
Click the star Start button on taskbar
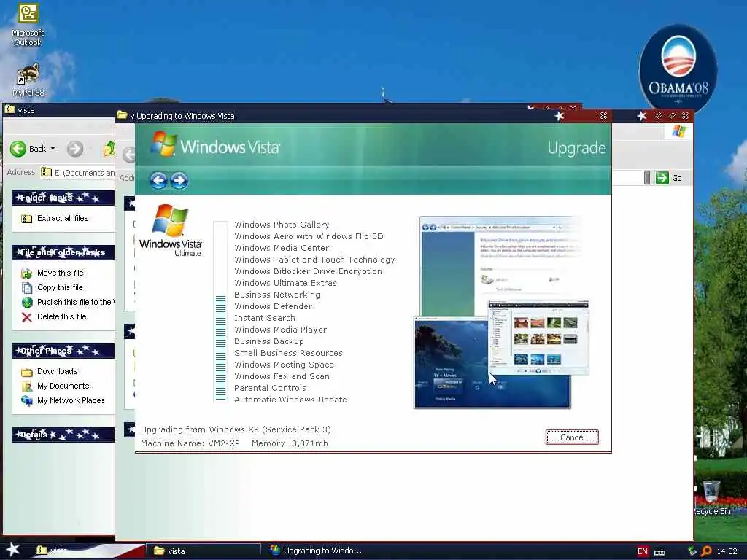tap(13, 550)
